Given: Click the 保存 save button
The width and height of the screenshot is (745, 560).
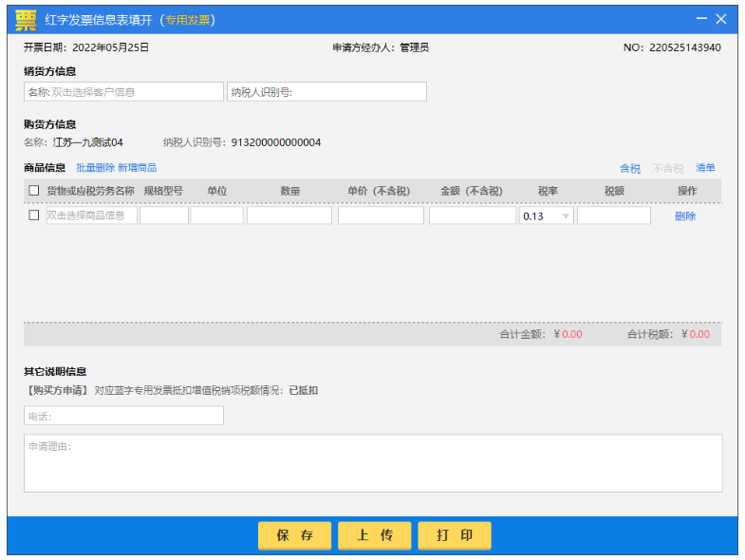Looking at the screenshot, I should (x=294, y=535).
